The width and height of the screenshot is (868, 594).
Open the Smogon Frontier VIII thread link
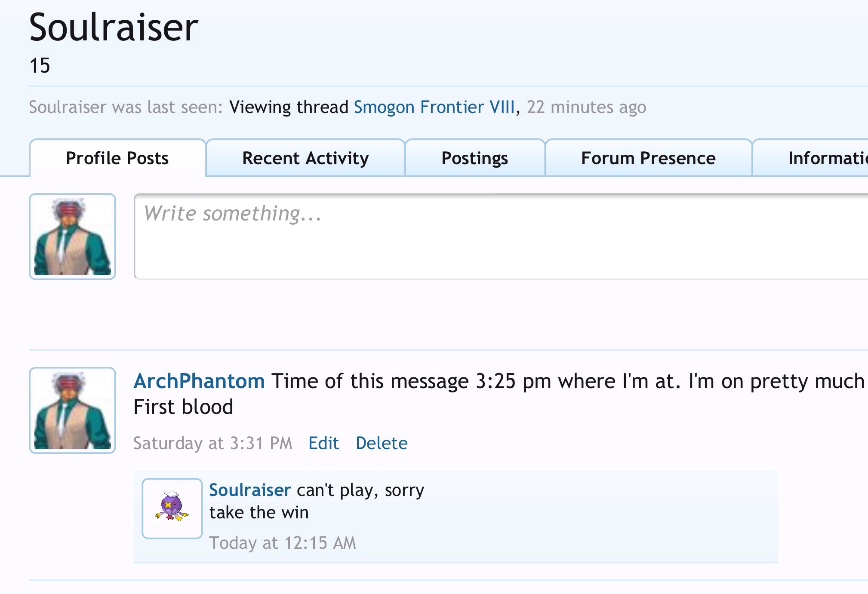coord(434,107)
